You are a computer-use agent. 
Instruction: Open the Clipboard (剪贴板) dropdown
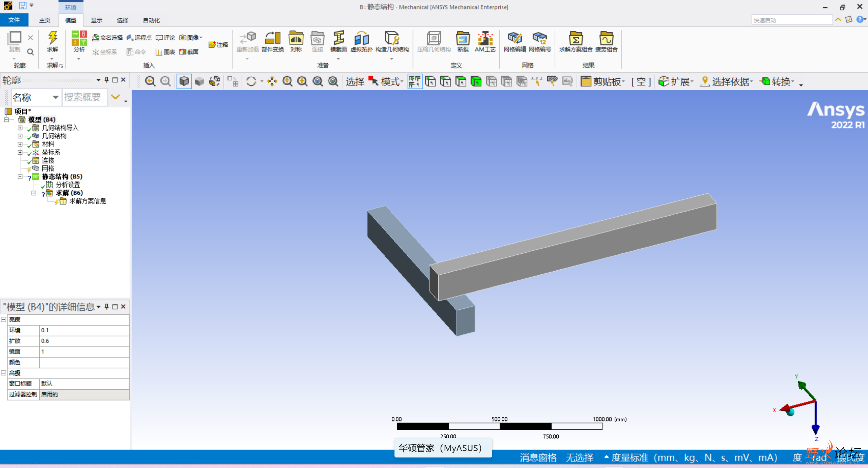pos(603,81)
